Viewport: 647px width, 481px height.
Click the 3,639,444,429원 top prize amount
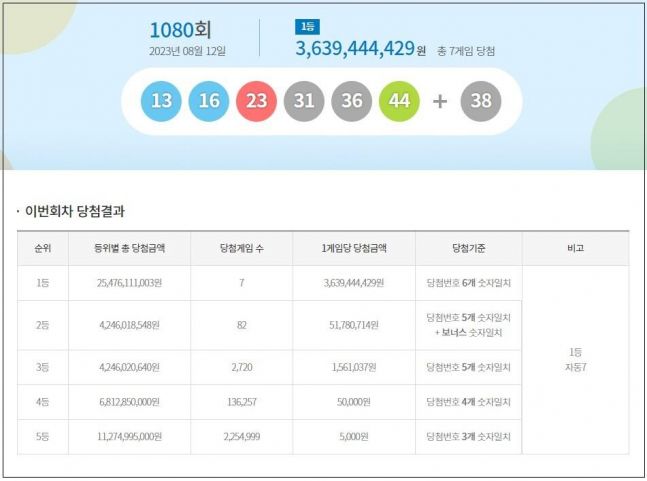click(x=361, y=49)
